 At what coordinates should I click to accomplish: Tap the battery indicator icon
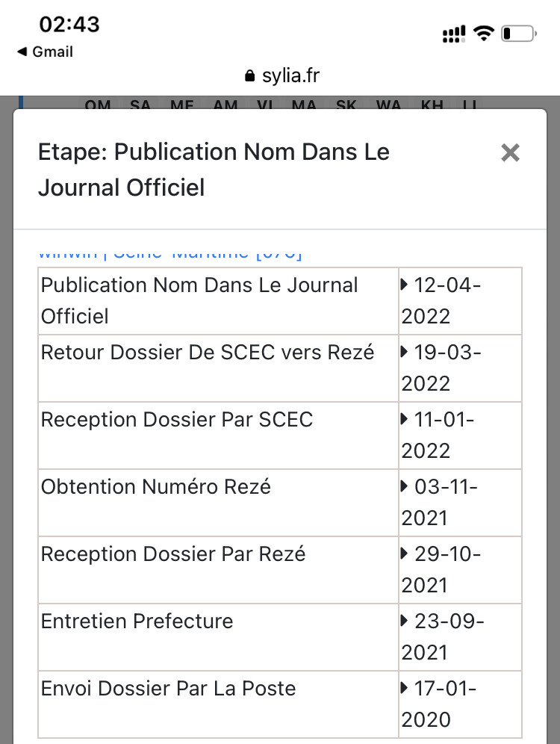(519, 34)
